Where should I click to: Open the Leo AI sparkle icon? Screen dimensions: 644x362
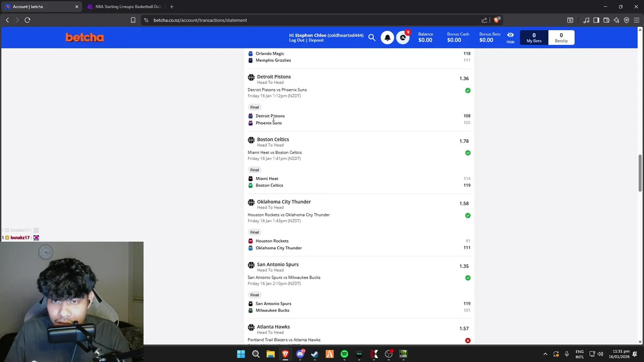(616, 20)
